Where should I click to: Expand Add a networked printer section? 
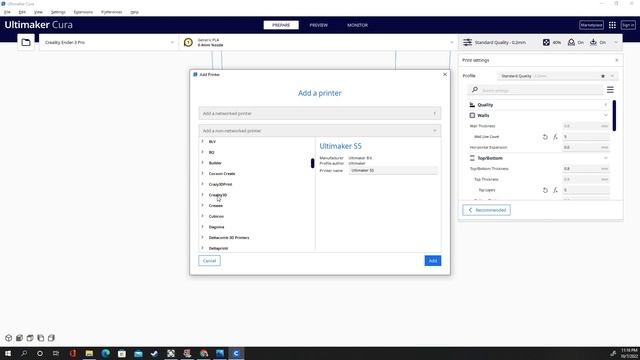(x=320, y=113)
